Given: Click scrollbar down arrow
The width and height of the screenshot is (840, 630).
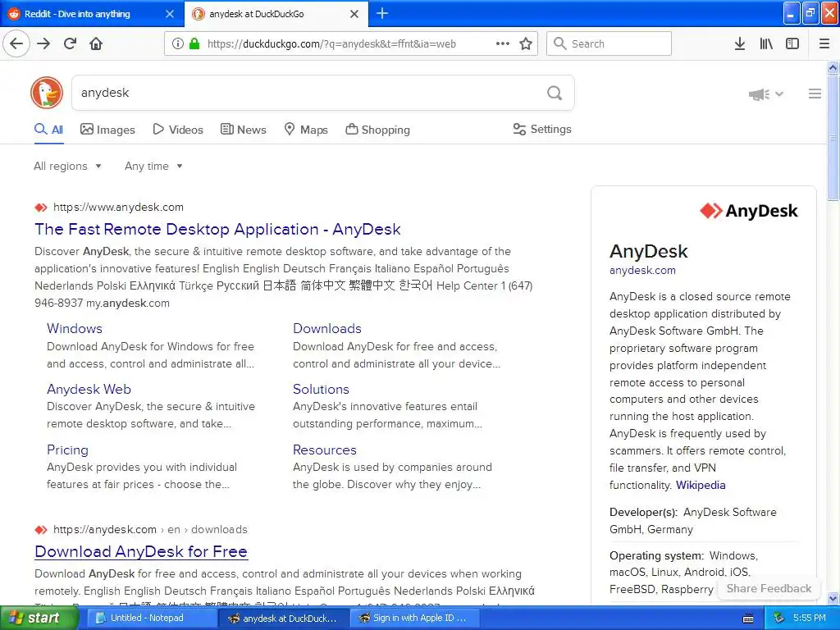Looking at the screenshot, I should (x=833, y=598).
